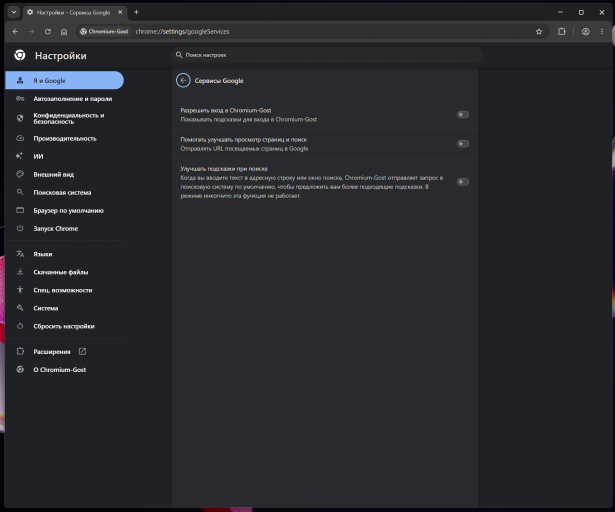Open Автозаполнение и пароли section

click(65, 98)
